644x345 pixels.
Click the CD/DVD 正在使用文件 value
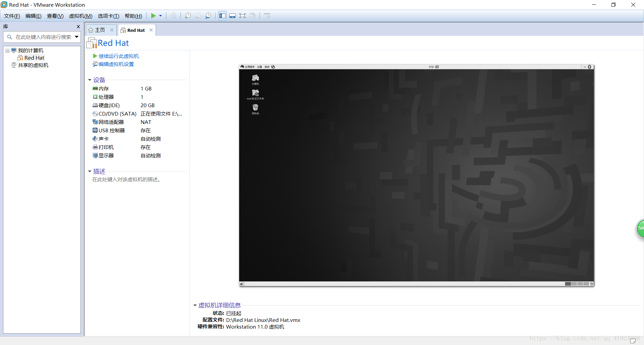click(x=161, y=114)
